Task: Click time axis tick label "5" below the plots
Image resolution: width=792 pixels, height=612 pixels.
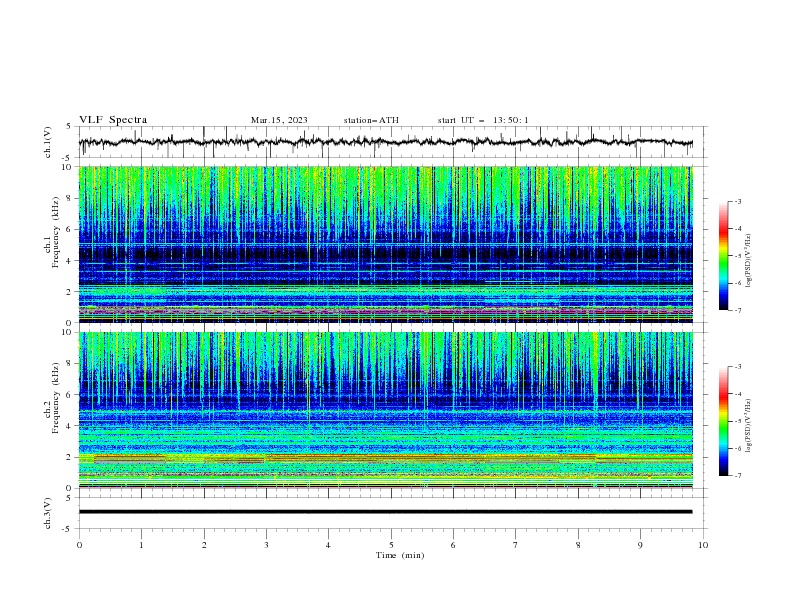Action: 391,545
